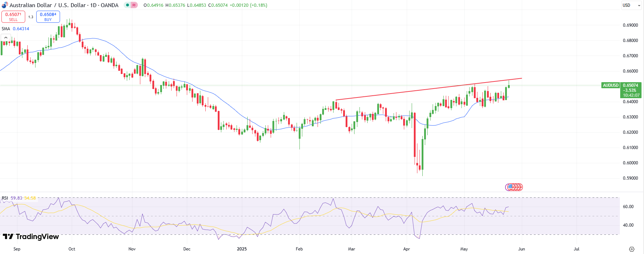Click the 0.69000 price axis label
The height and width of the screenshot is (254, 644).
pyautogui.click(x=631, y=25)
